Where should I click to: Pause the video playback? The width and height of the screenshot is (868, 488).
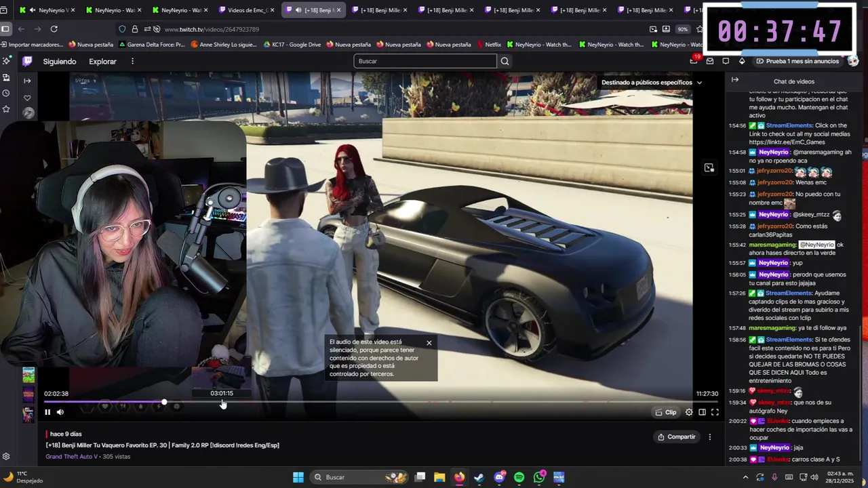point(47,412)
